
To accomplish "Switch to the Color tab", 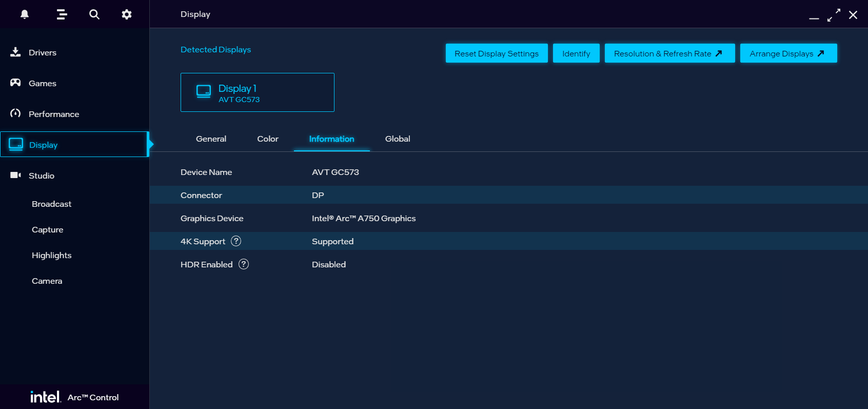I will [268, 139].
